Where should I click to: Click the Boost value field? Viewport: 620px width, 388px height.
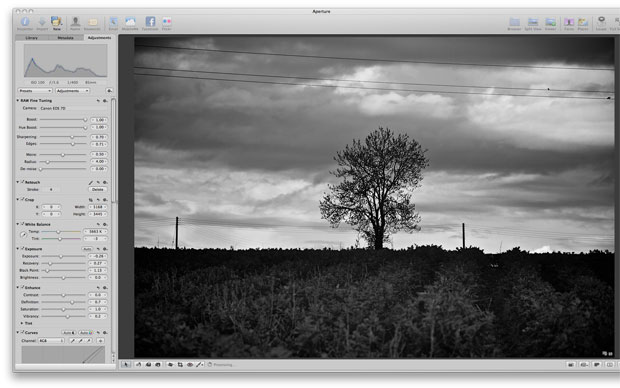[99, 120]
